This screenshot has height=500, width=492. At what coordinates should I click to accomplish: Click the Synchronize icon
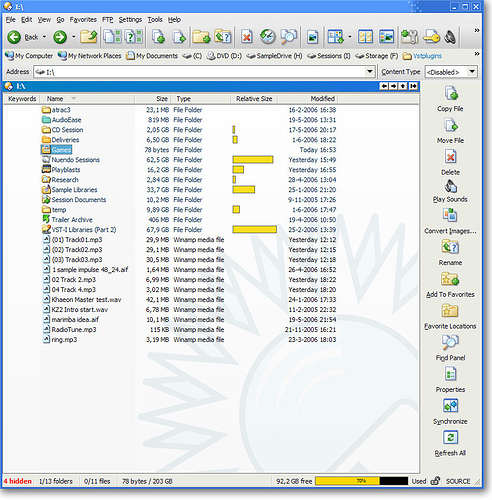point(451,406)
